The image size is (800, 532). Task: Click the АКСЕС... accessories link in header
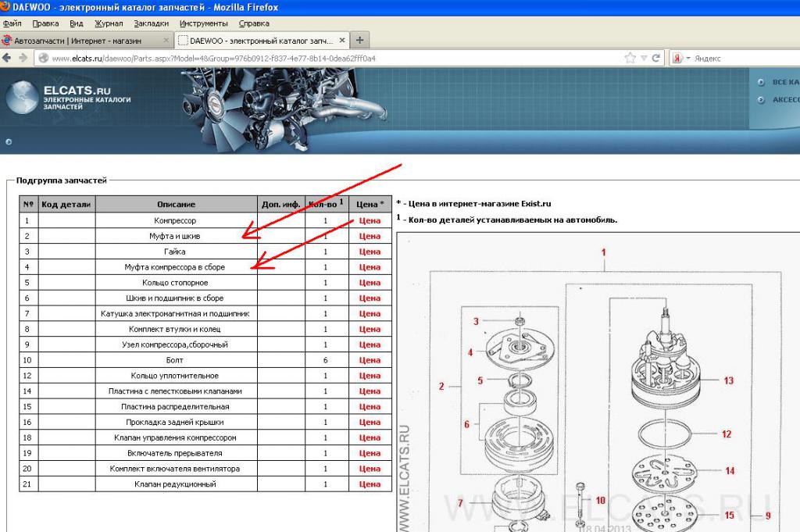[786, 100]
